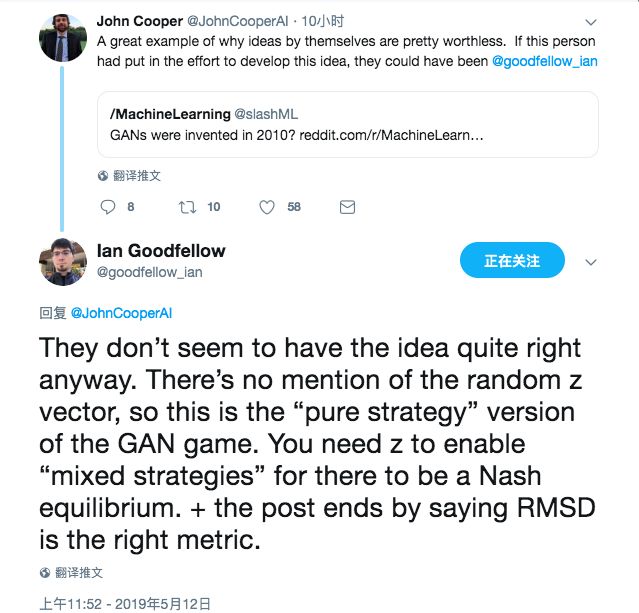Toggle the blue 正在关注 following button
The width and height of the screenshot is (639, 613).
click(x=512, y=261)
